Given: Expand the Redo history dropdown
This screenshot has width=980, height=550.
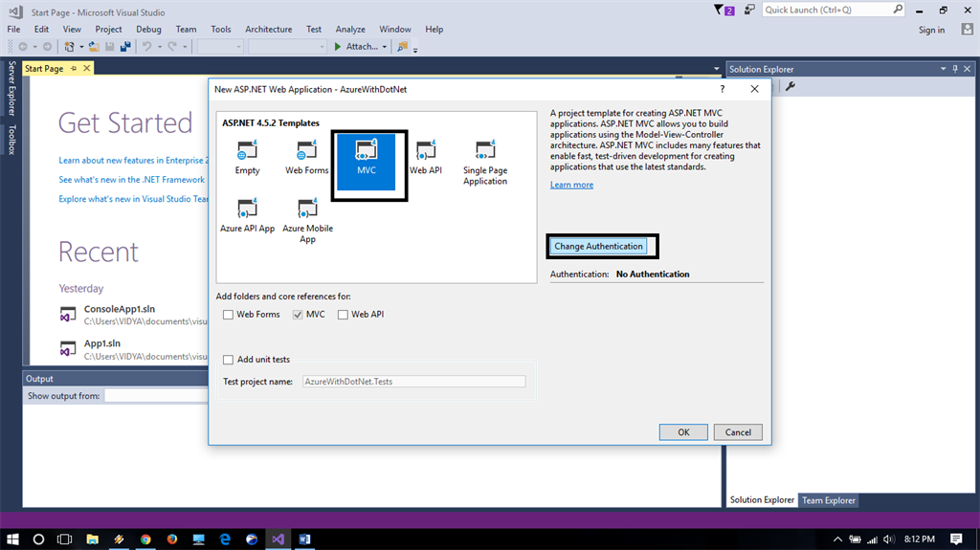Looking at the screenshot, I should [185, 47].
